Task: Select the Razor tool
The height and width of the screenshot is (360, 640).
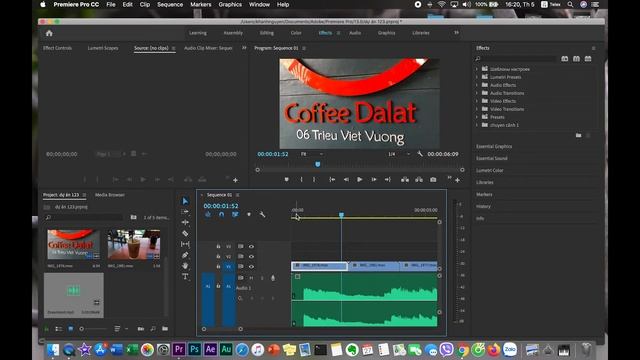Action: tap(185, 233)
